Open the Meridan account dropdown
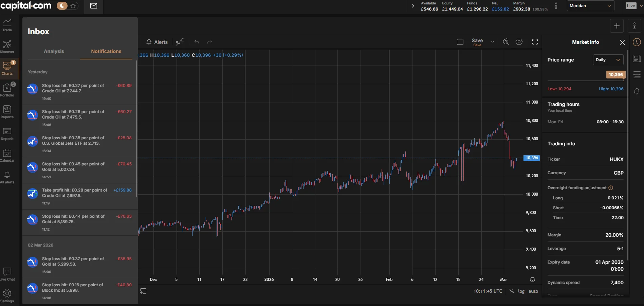This screenshot has height=306, width=644. 590,6
